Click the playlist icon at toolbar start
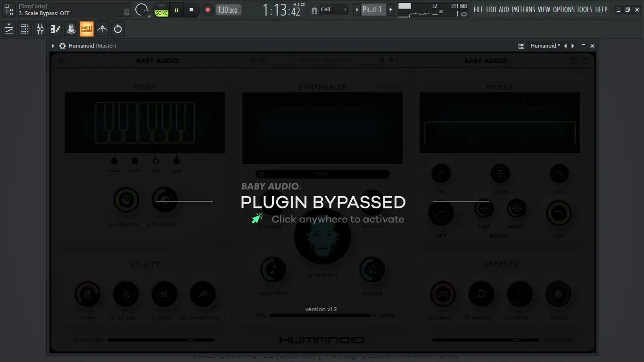The image size is (644, 362). 9,29
